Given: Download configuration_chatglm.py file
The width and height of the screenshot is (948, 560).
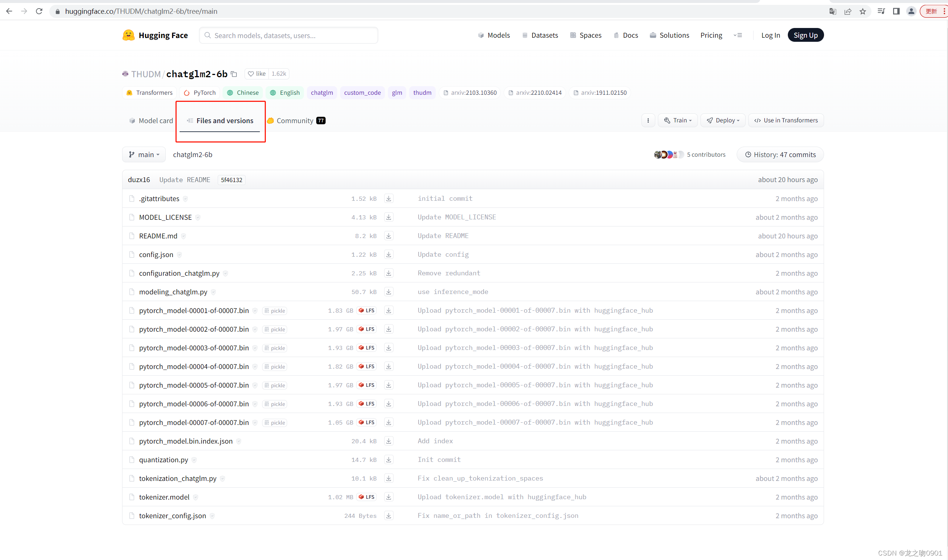Looking at the screenshot, I should coord(388,273).
